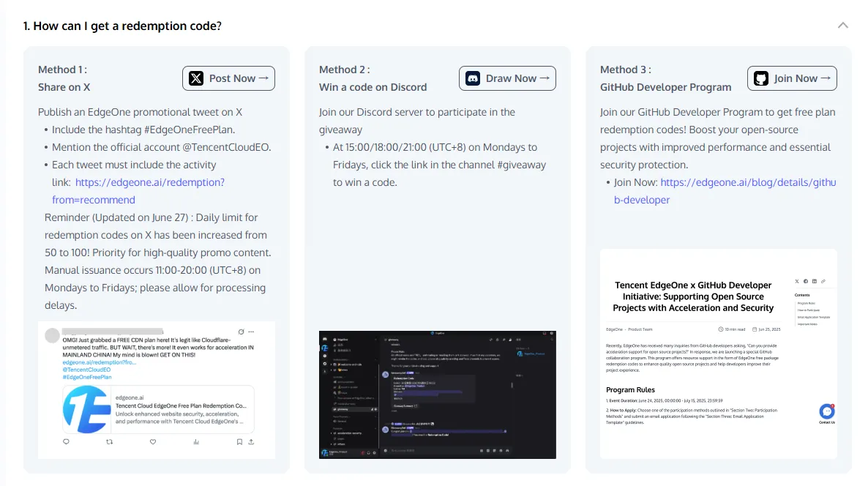868x486 pixels.
Task: Click the FAQ question title about redemption code
Action: tap(122, 26)
